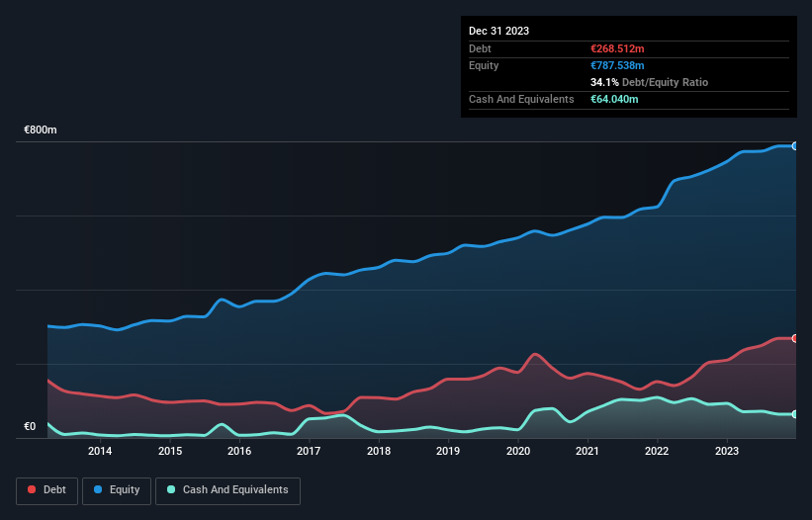
Task: Click the 2020 x-axis label
Action: pos(518,451)
